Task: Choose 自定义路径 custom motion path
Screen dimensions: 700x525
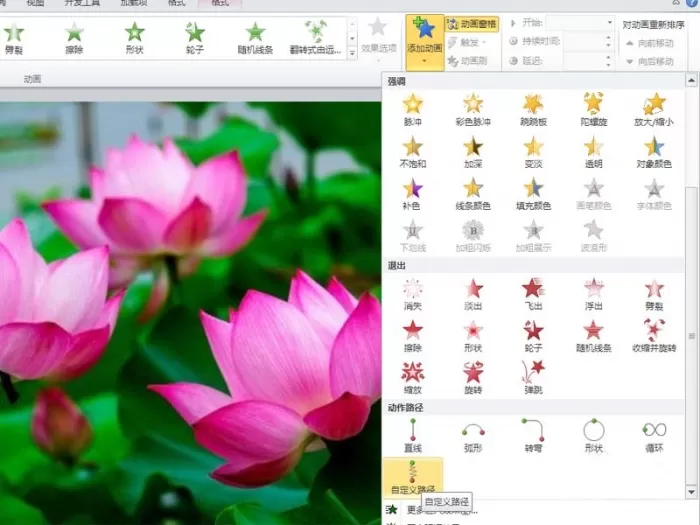Action: [x=413, y=477]
